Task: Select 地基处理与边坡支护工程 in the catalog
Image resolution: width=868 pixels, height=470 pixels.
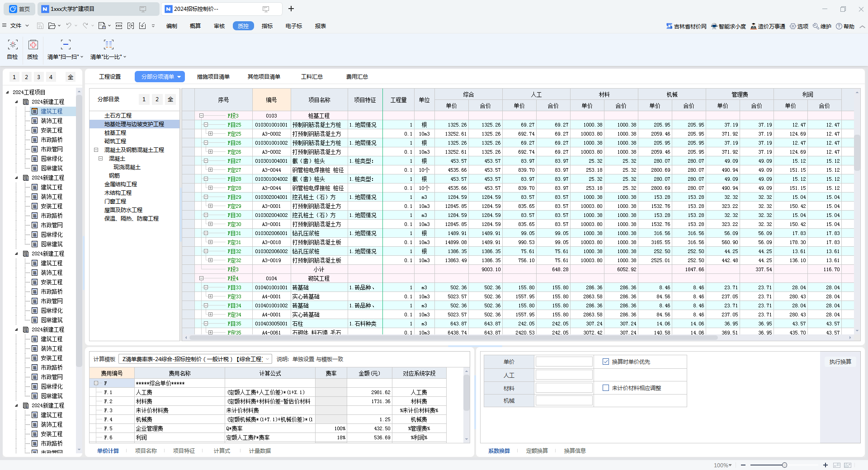Action: (134, 124)
